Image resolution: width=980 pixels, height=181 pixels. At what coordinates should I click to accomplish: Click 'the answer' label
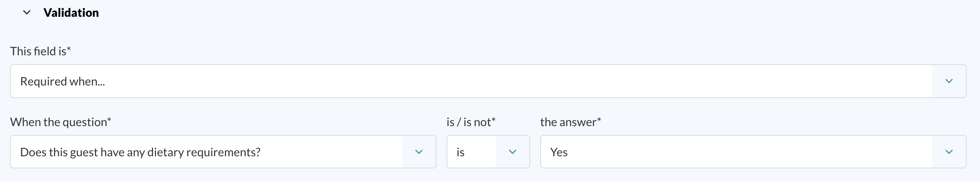pos(570,122)
